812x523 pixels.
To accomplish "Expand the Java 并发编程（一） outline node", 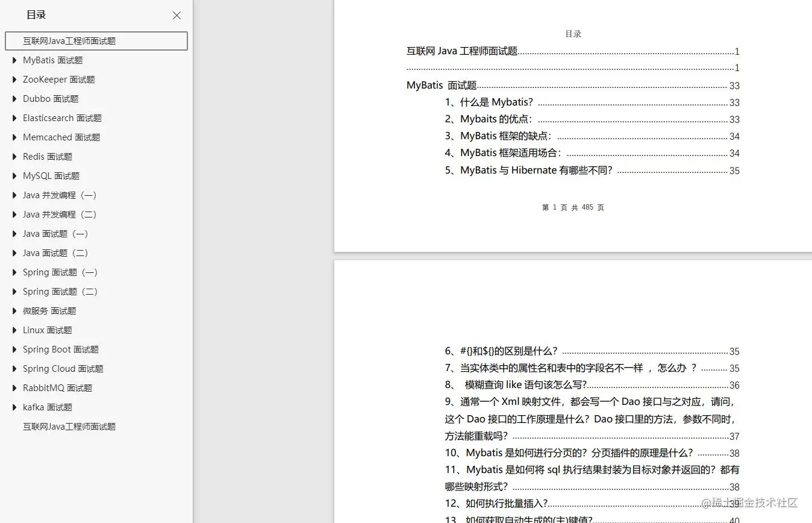I will pos(14,195).
